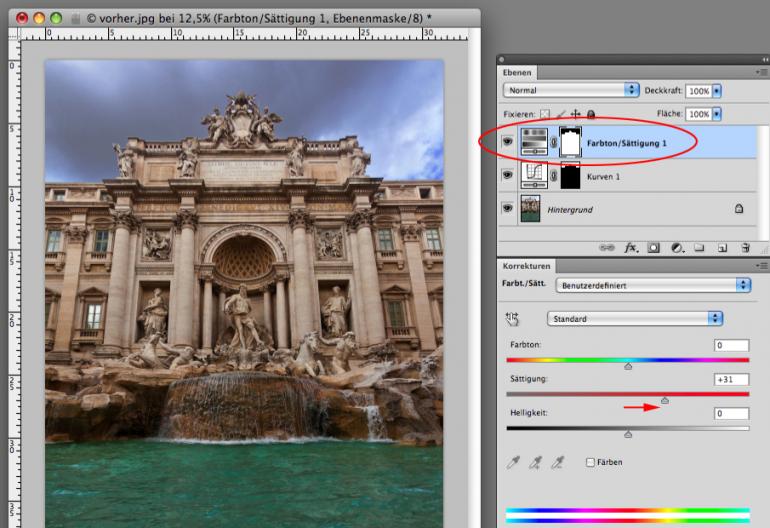Enable the Färben checkbox
The image size is (770, 528).
[x=590, y=462]
